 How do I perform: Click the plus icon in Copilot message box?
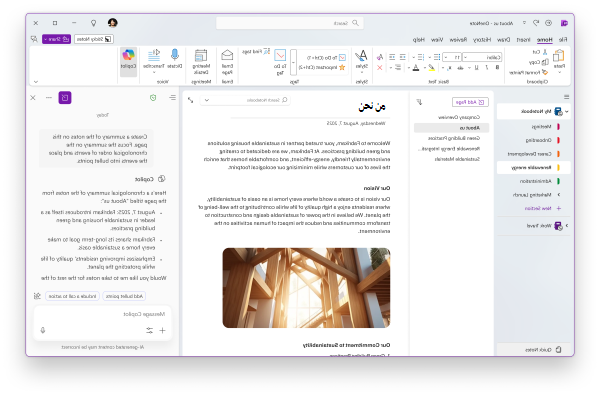pyautogui.click(x=162, y=330)
